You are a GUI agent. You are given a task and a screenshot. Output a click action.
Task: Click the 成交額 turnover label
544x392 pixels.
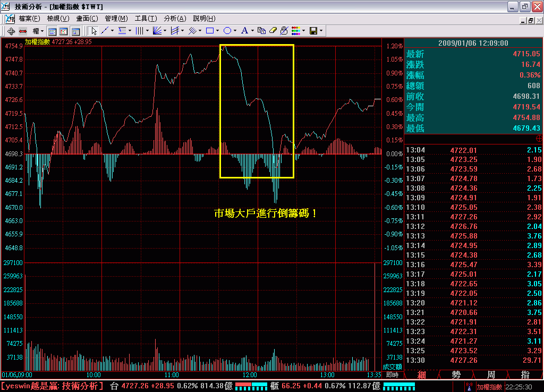pyautogui.click(x=393, y=367)
